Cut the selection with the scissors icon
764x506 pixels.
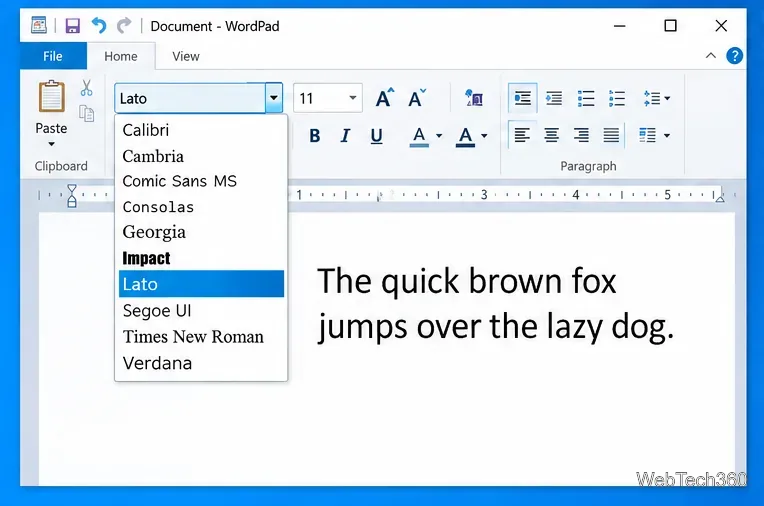87,88
